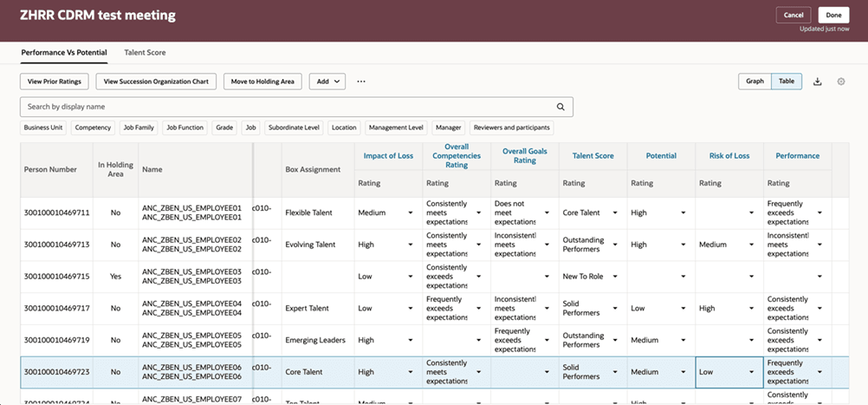The width and height of the screenshot is (868, 405).
Task: Click the Search by display name field
Action: click(296, 107)
